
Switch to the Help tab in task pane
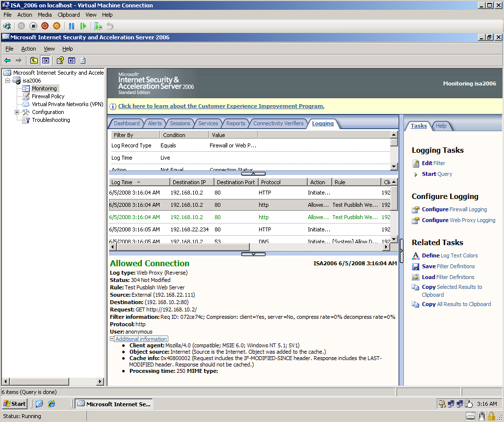click(x=441, y=126)
